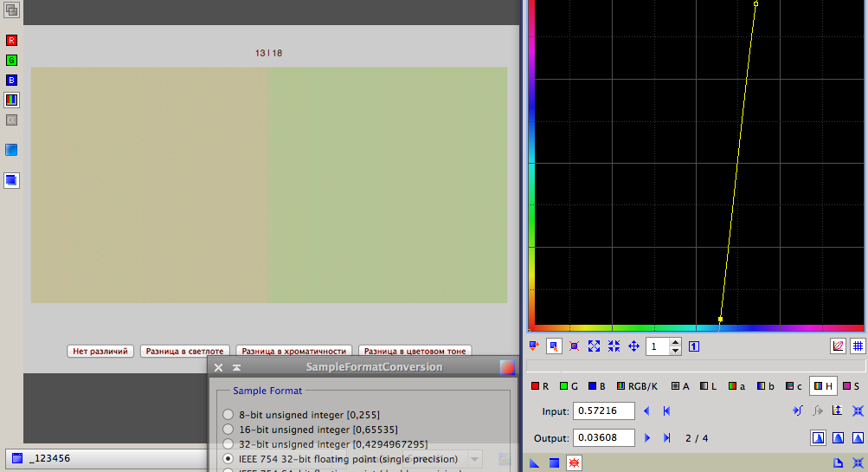Click the global reset icon in Curves bottom bar
The height and width of the screenshot is (472, 868).
pos(858,463)
